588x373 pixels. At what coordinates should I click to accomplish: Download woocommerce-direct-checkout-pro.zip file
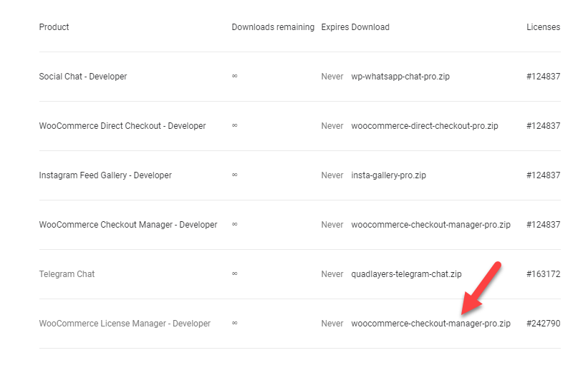tap(425, 126)
